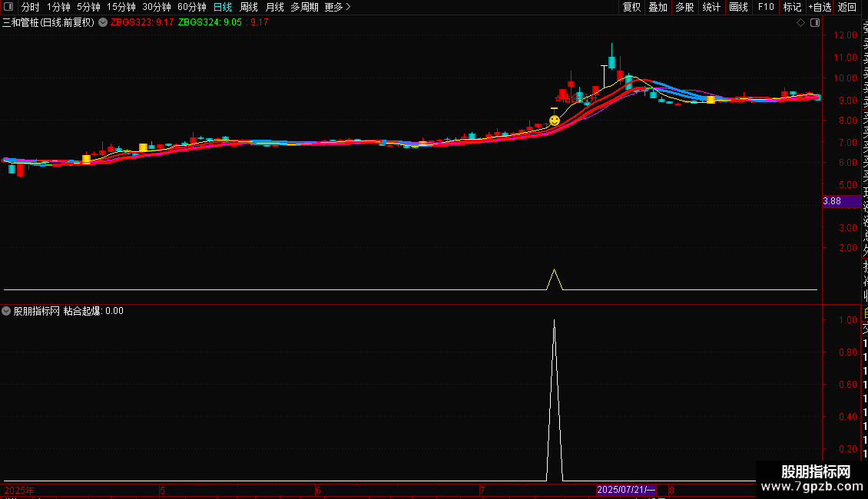Image resolution: width=868 pixels, height=499 pixels.
Task: Click the diamond marker icon above the chart
Action: click(x=800, y=23)
